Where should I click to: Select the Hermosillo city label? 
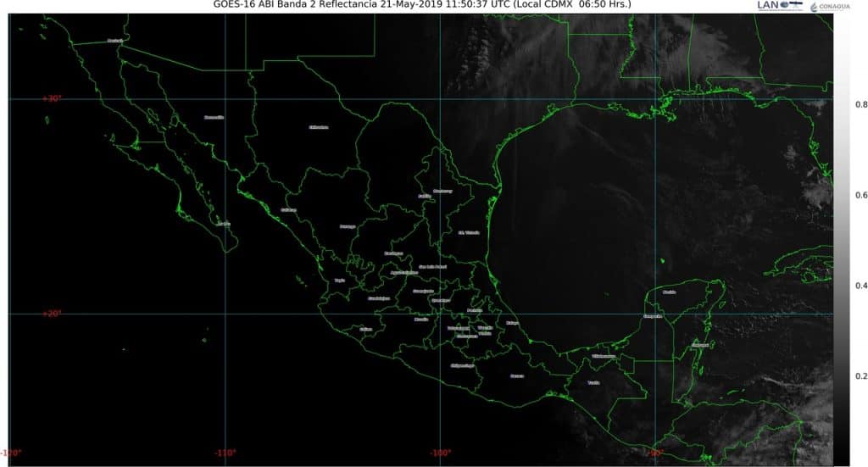[214, 118]
